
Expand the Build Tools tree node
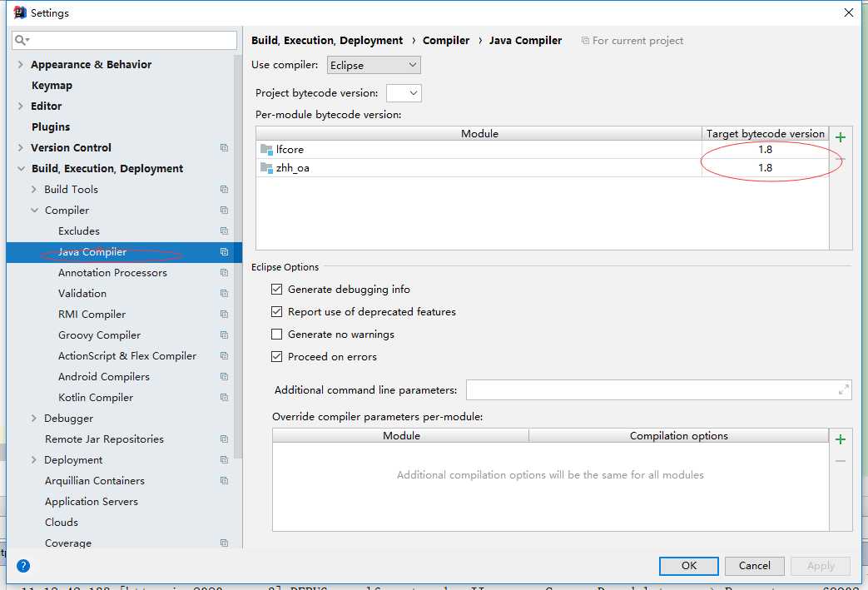[34, 189]
